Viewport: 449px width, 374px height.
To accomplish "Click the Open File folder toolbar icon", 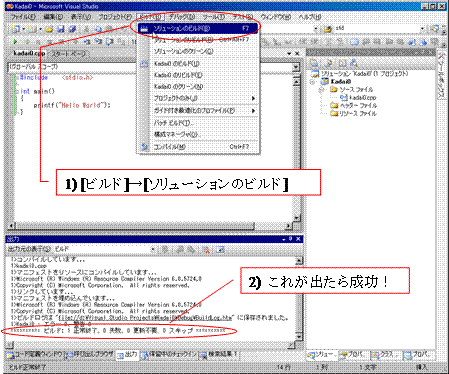I will click(49, 29).
